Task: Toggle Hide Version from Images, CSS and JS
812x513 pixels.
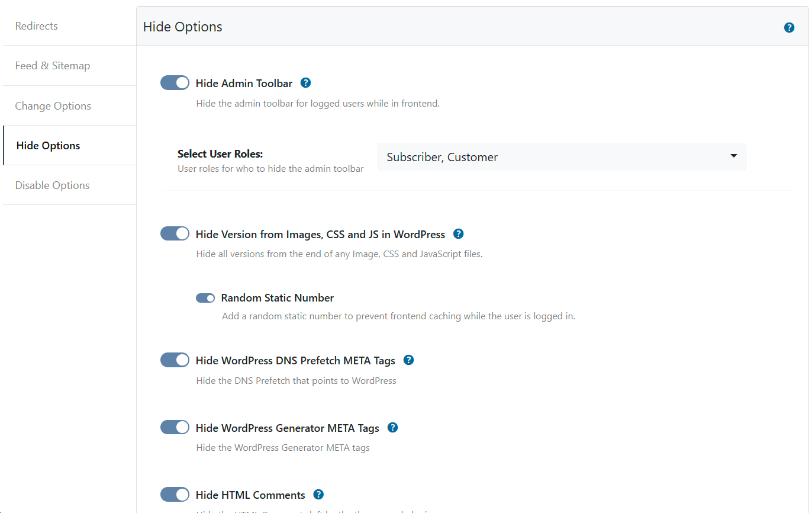Action: 175,234
